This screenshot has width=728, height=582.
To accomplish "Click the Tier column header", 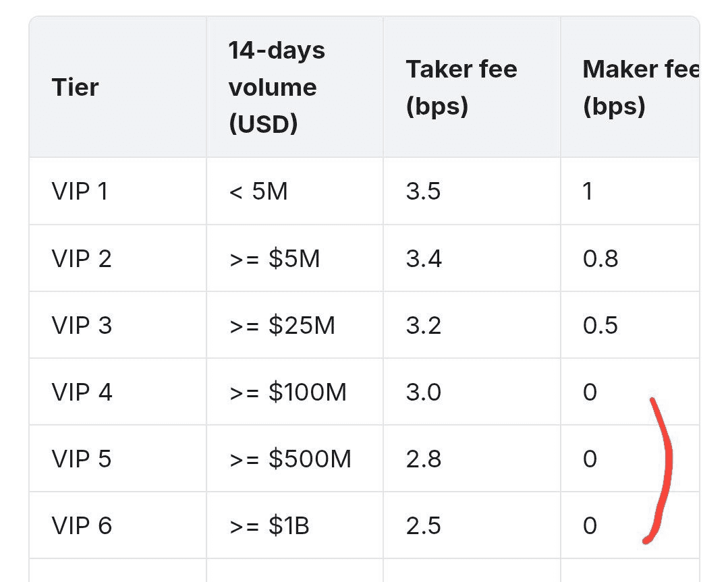I will (75, 88).
